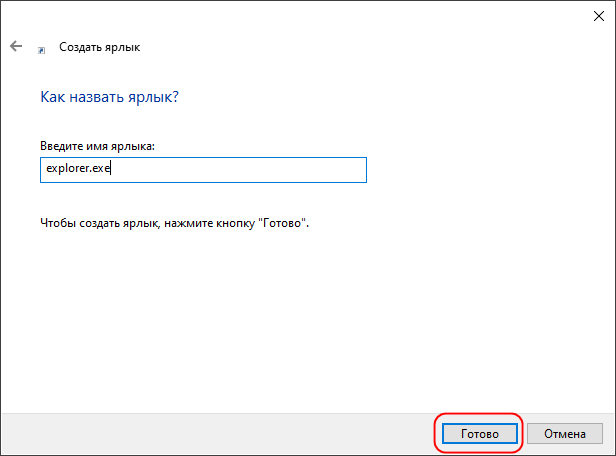Click the word Чтобы starting the hint
The image size is (616, 456).
58,223
